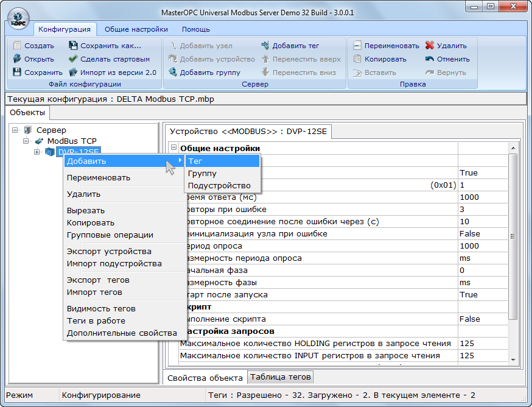This screenshot has width=532, height=407.
Task: Collapse the Общие настройки property section
Action: 174,148
